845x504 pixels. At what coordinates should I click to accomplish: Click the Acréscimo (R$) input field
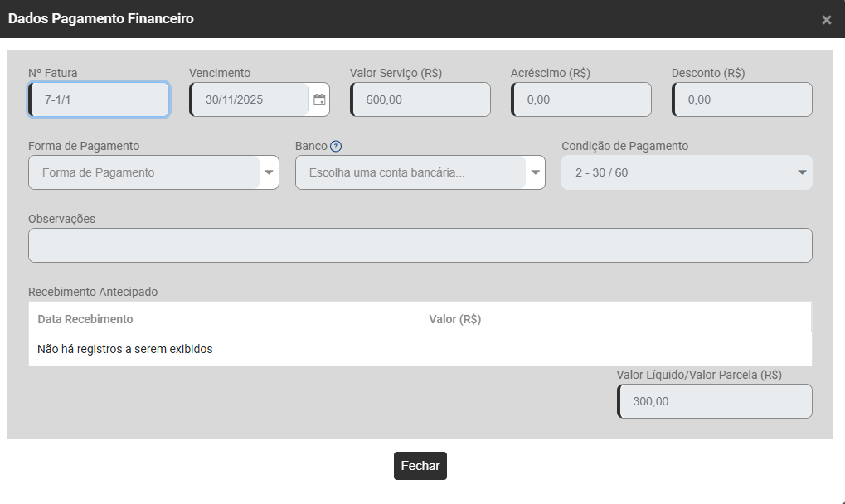(x=581, y=99)
